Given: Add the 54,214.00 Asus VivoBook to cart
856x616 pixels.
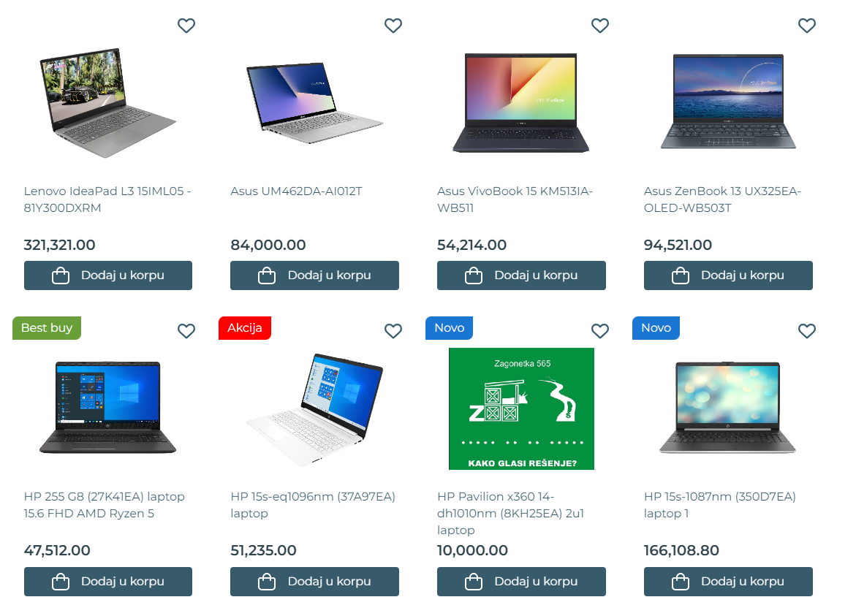Looking at the screenshot, I should [x=521, y=275].
